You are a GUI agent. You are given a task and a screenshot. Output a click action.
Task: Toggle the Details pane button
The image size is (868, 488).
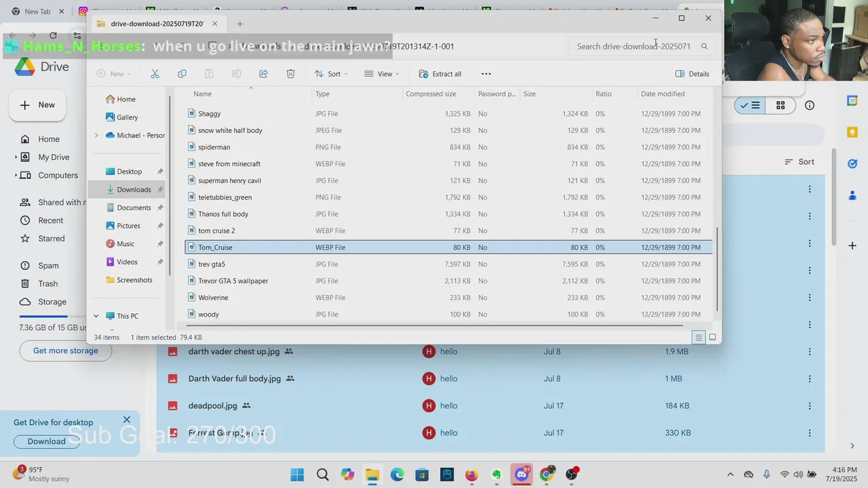(692, 74)
